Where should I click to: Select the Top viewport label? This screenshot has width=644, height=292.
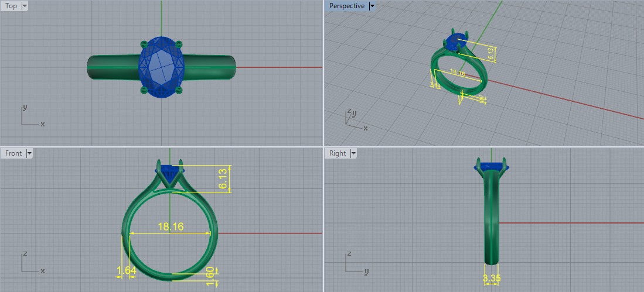[x=11, y=6]
